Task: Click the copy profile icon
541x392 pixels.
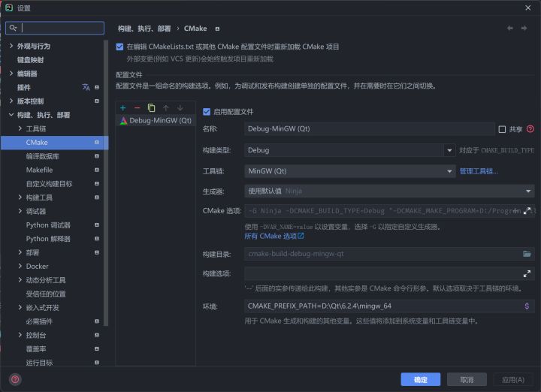Action: 151,108
